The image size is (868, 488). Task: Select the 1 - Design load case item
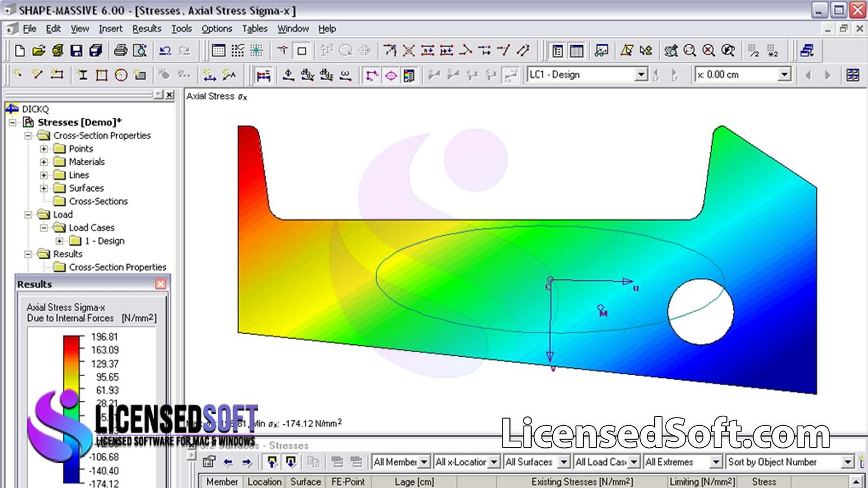pos(105,241)
